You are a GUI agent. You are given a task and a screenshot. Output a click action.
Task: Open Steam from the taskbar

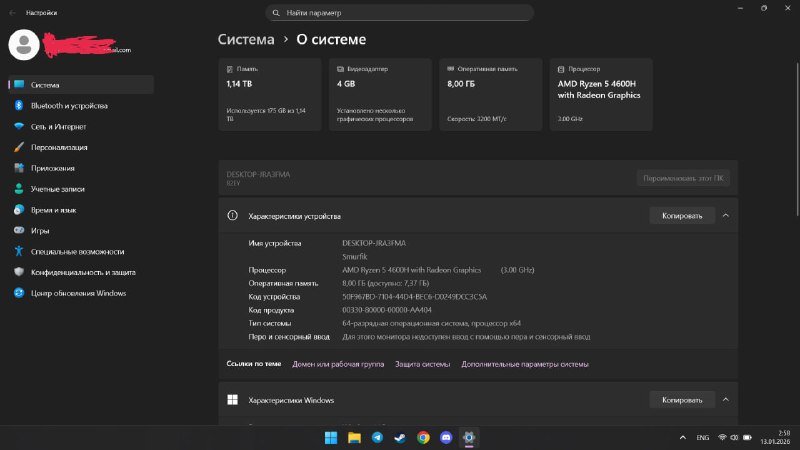click(x=400, y=438)
